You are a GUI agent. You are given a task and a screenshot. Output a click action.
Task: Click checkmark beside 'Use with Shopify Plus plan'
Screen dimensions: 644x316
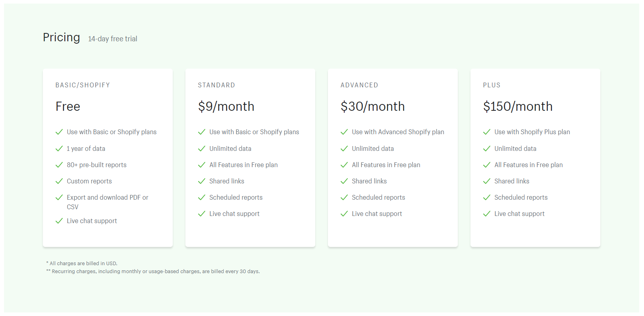tap(487, 132)
